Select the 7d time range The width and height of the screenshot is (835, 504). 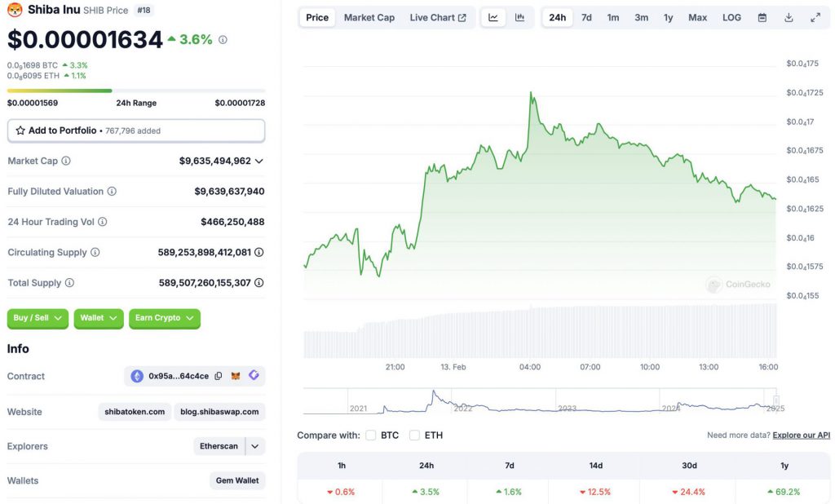[586, 18]
